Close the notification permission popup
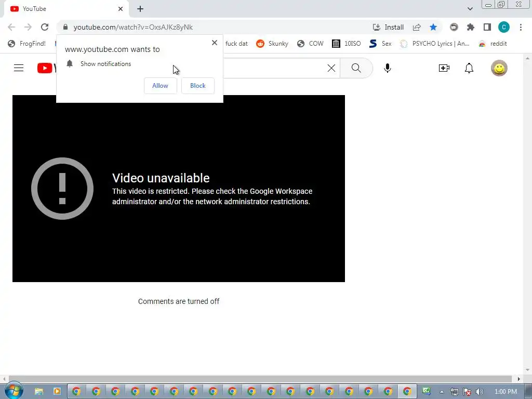The height and width of the screenshot is (399, 532). 215,43
